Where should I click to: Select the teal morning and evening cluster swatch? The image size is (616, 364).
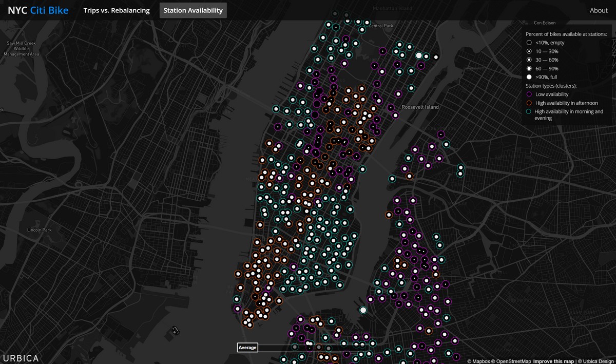(529, 111)
